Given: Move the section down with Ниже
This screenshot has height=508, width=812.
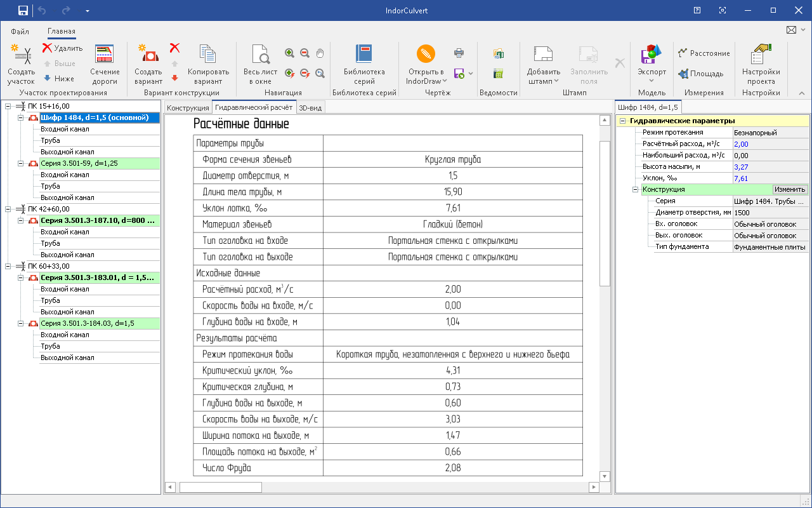Looking at the screenshot, I should (58, 79).
